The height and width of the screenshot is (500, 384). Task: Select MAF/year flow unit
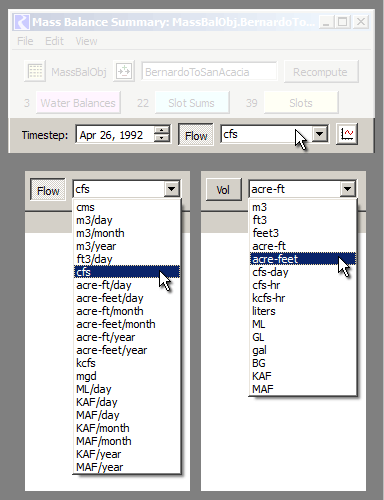pos(127,467)
